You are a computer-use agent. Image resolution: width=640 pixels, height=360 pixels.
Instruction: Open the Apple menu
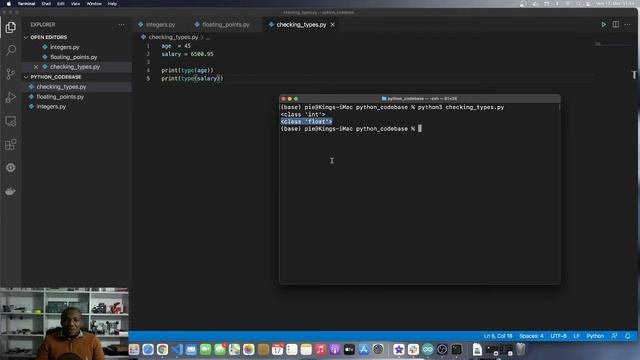(x=9, y=4)
